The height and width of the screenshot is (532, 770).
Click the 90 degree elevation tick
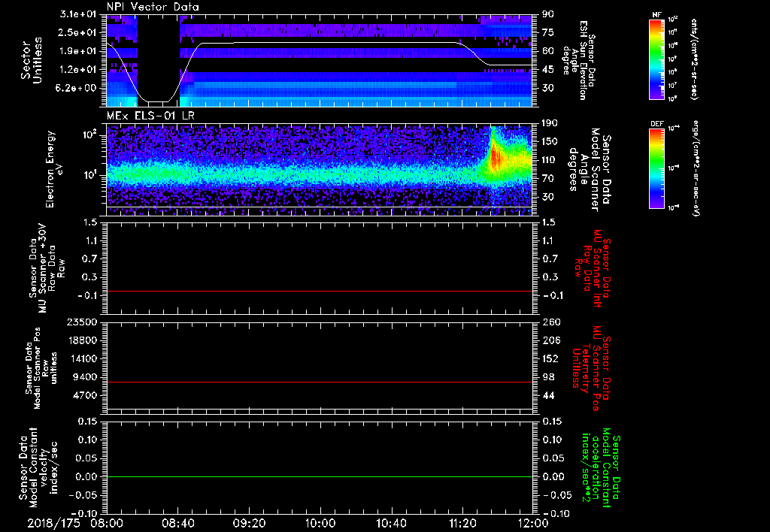[548, 14]
